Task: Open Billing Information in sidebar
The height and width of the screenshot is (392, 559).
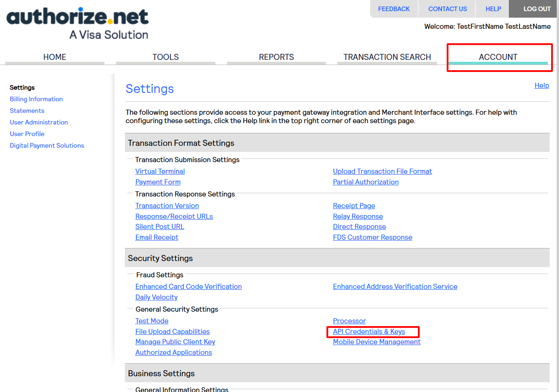Action: point(36,99)
